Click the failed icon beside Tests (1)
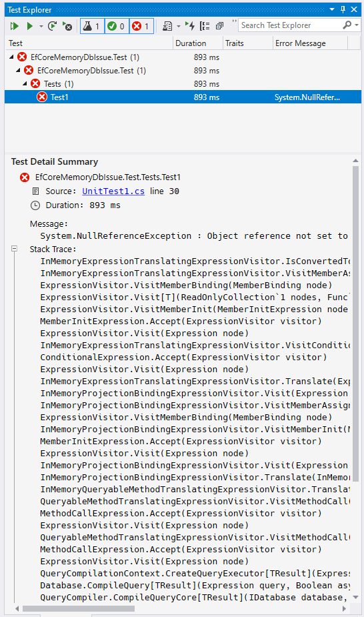This screenshot has width=364, height=617. tap(35, 84)
